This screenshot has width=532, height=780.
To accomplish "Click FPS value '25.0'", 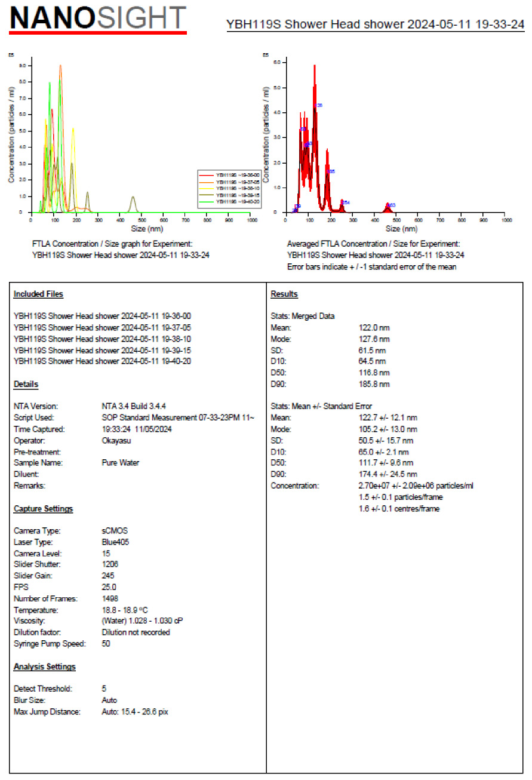I will [x=109, y=587].
